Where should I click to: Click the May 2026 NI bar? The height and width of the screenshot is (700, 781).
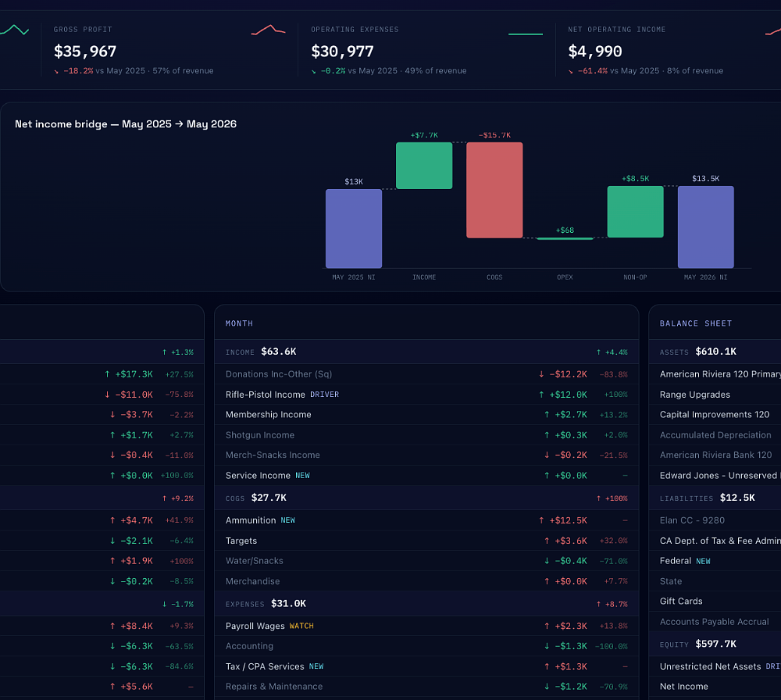(705, 227)
